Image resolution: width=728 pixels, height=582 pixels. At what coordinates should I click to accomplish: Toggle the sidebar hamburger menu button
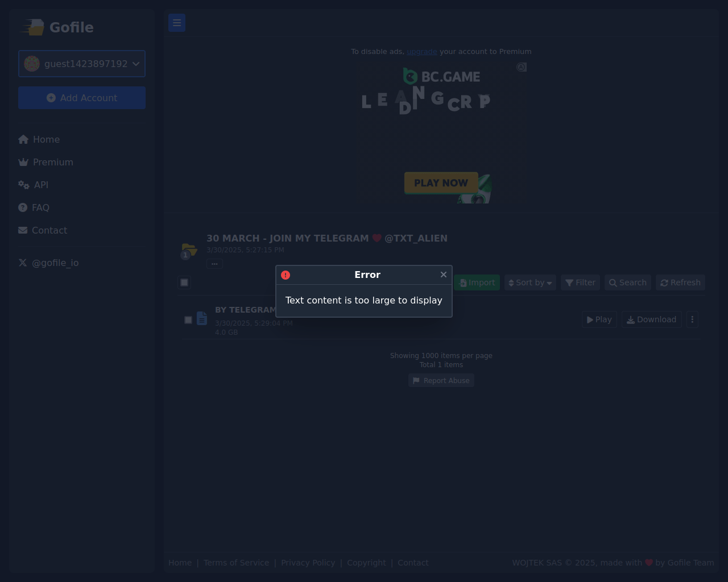pos(177,23)
